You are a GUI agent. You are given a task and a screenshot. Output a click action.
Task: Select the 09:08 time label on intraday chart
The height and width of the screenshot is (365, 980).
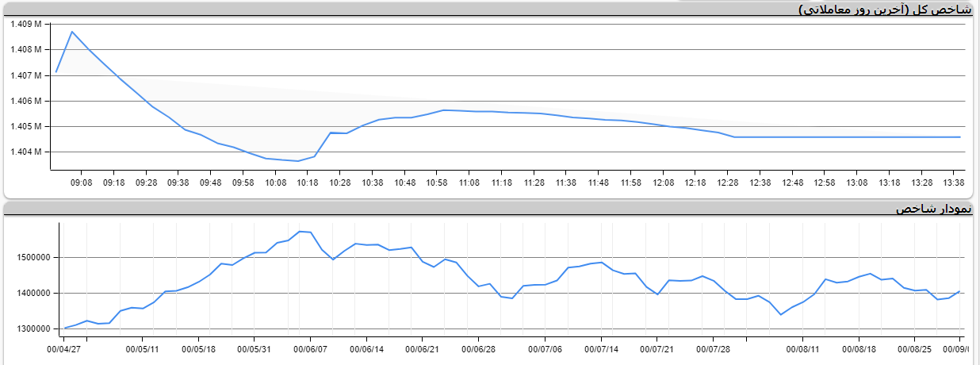(82, 182)
